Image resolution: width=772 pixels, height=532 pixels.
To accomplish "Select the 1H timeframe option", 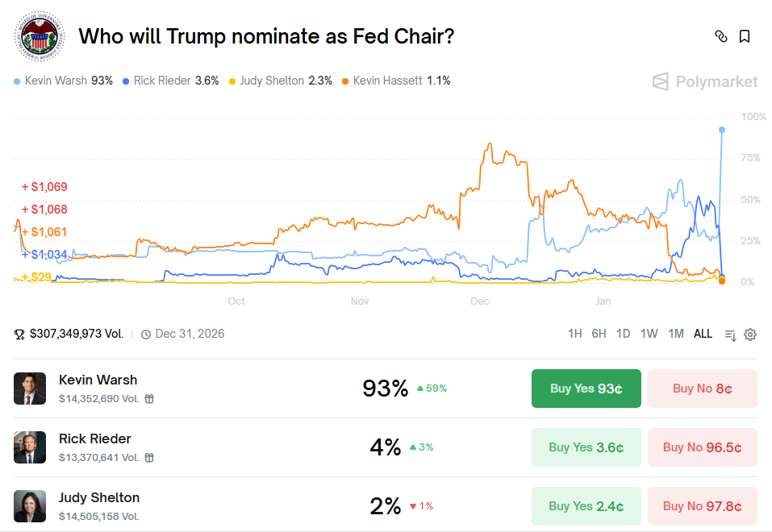I will pyautogui.click(x=574, y=333).
